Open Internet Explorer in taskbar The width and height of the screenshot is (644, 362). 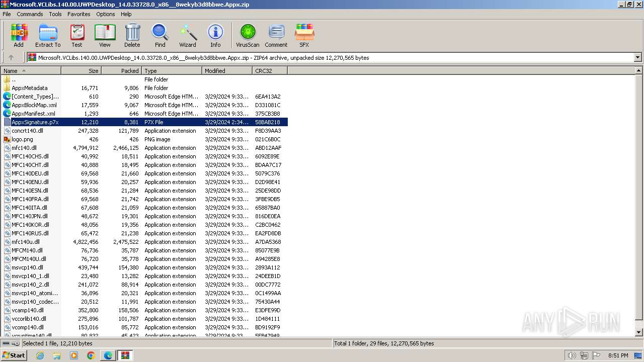40,355
